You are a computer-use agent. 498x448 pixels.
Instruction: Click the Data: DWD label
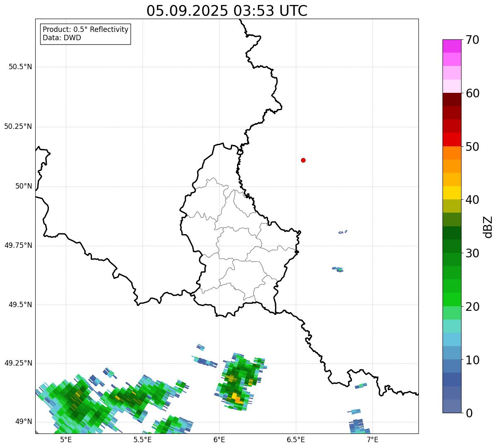pos(62,38)
